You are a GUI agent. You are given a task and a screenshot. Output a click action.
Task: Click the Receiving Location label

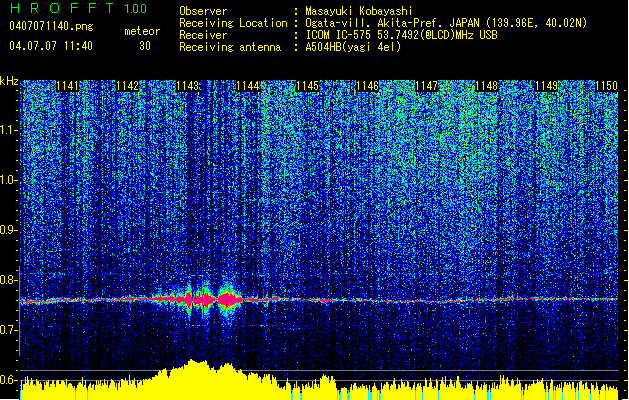pos(233,23)
